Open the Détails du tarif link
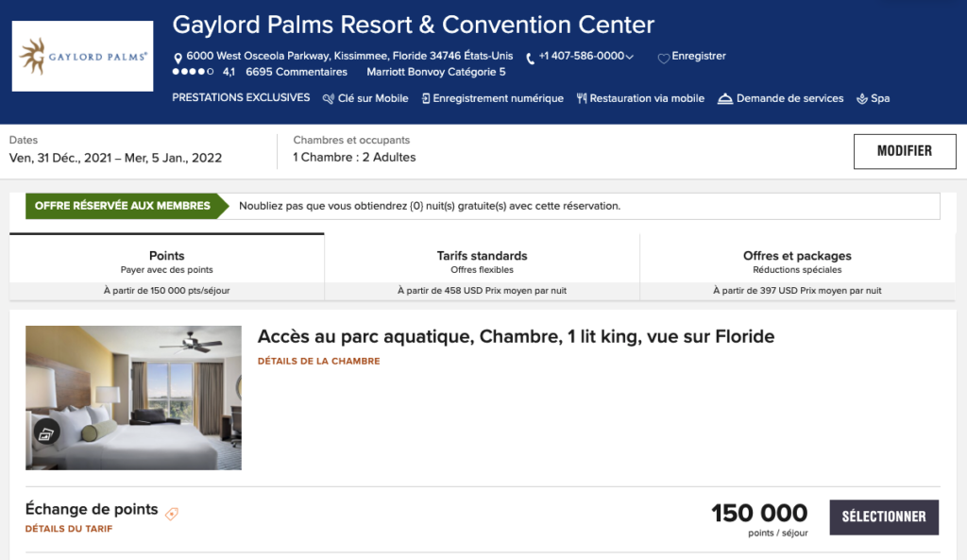This screenshot has width=967, height=560. 69,529
